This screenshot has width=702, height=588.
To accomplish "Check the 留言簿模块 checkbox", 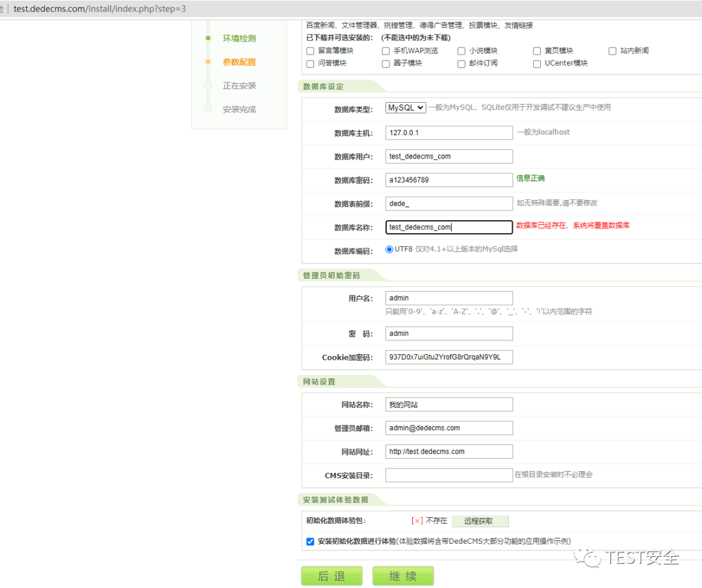I will (x=310, y=51).
